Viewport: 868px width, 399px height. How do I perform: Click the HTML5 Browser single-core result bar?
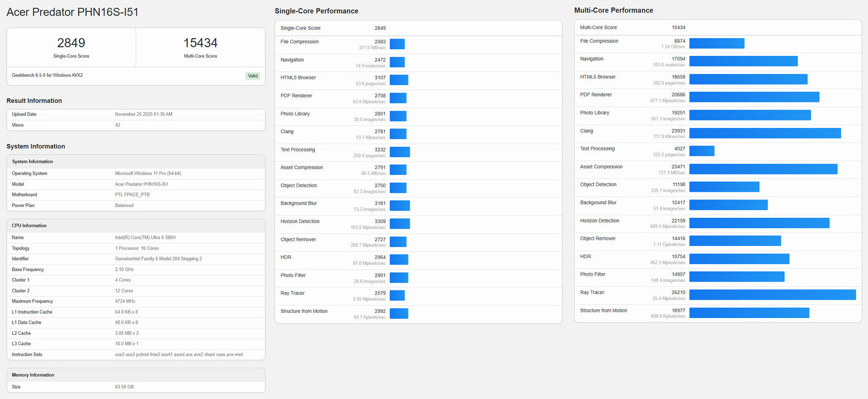pyautogui.click(x=399, y=80)
